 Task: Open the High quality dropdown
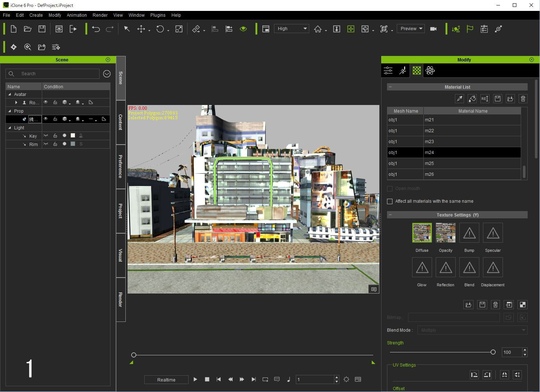(292, 29)
